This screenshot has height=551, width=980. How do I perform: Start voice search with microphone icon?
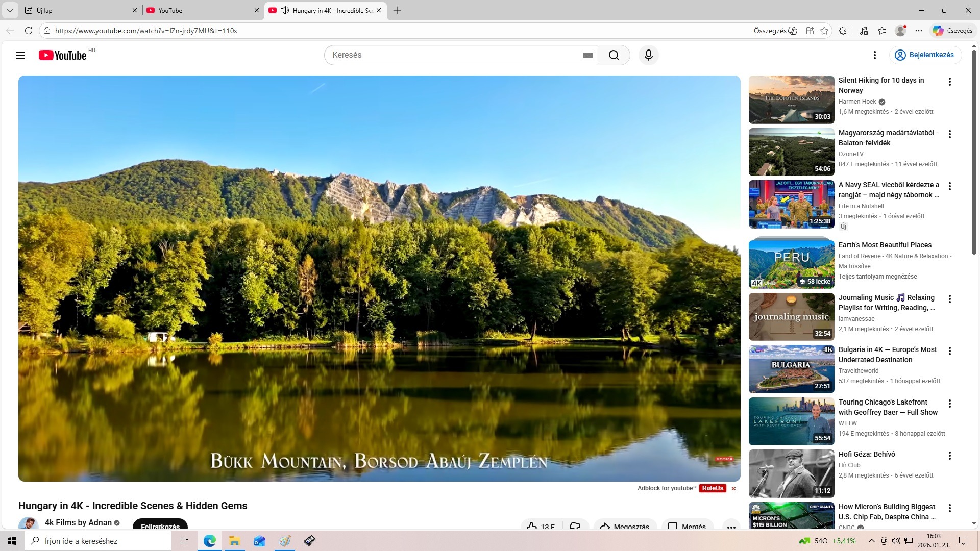(648, 55)
